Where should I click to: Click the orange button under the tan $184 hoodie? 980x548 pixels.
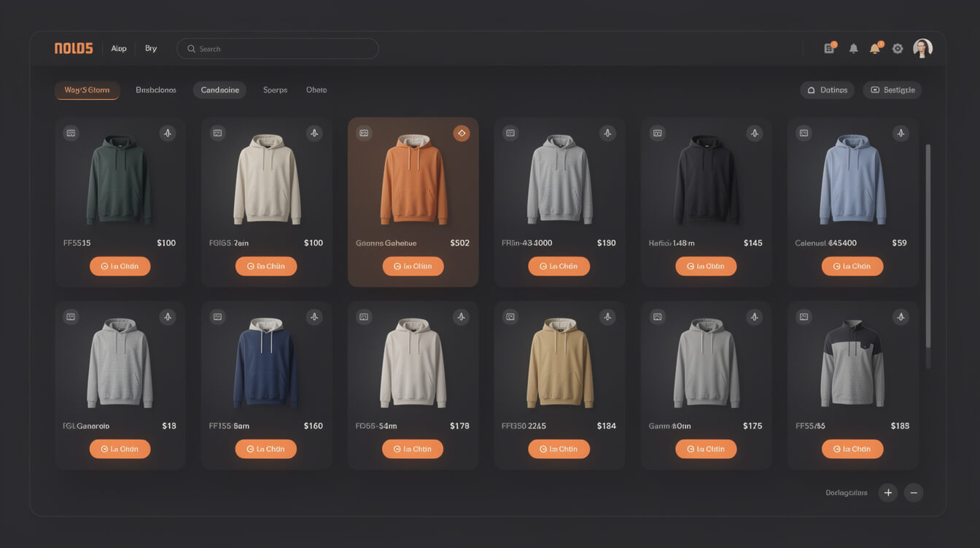pyautogui.click(x=559, y=449)
